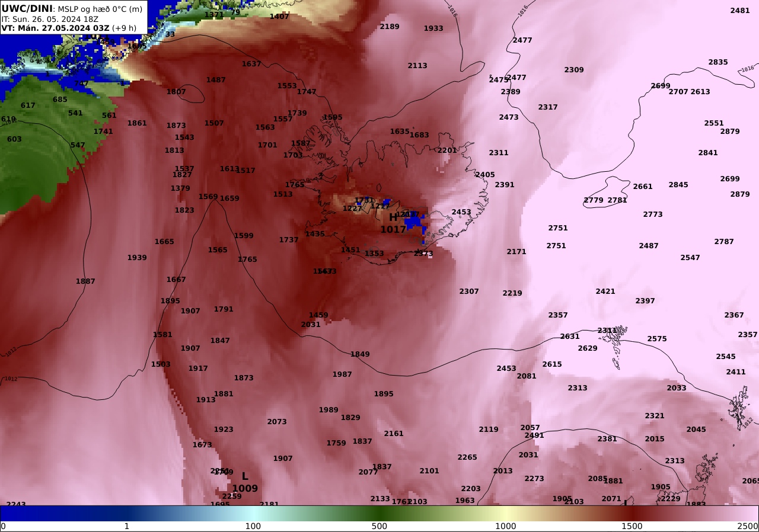
Task: Click the map value "2473"
Action: click(x=509, y=117)
